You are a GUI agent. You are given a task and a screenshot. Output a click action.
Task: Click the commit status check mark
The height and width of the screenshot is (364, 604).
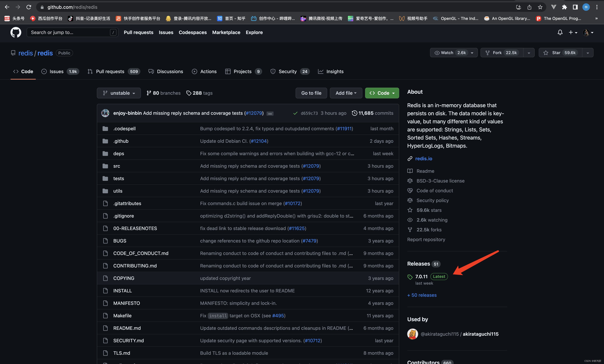pos(295,113)
